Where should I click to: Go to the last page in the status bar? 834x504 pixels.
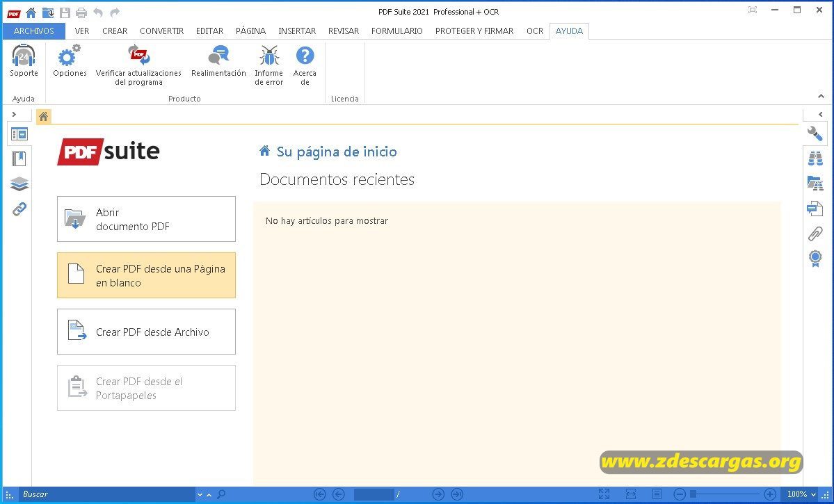click(x=457, y=494)
